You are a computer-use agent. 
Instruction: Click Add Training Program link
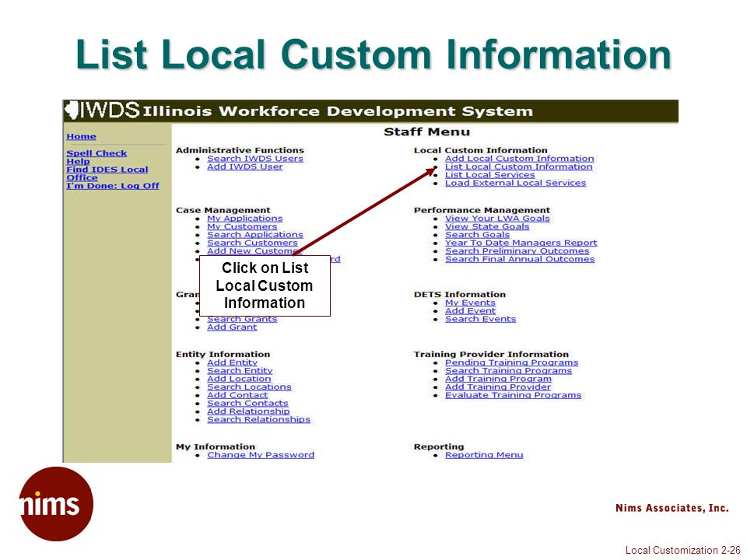tap(498, 379)
